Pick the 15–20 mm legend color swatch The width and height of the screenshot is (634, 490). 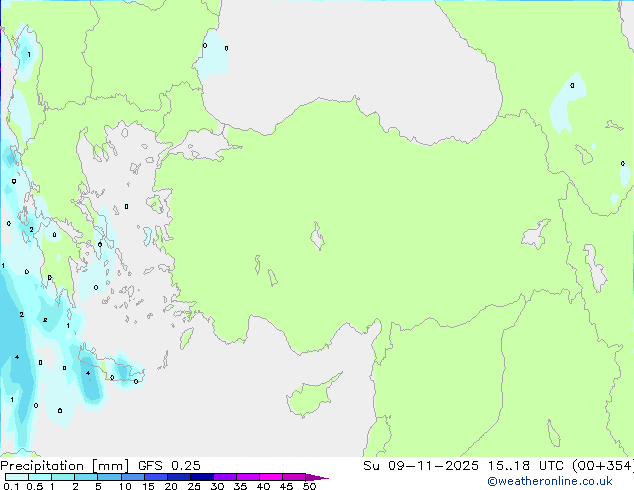point(156,477)
